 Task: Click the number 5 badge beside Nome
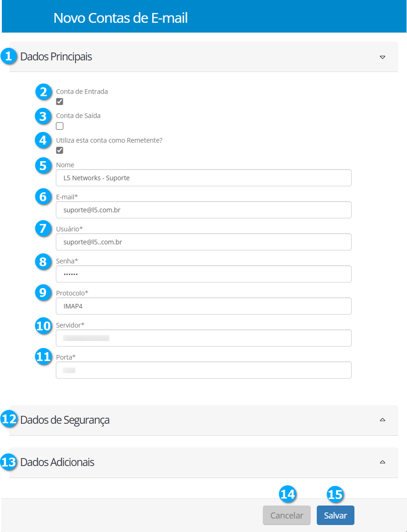point(43,166)
